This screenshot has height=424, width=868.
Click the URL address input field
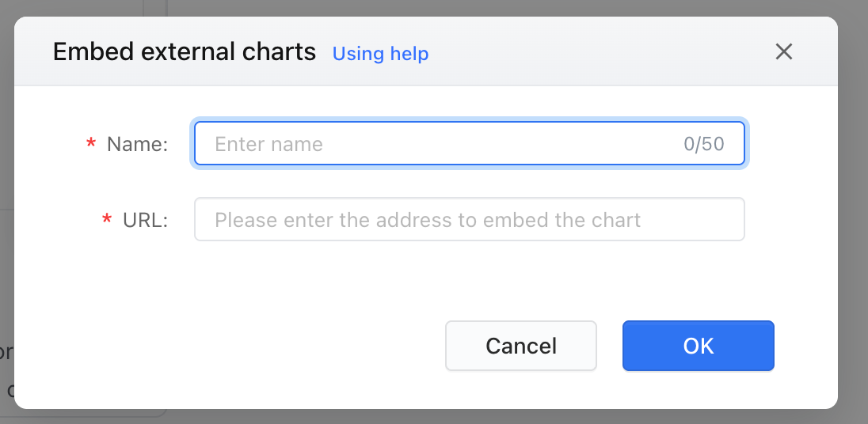tap(470, 219)
